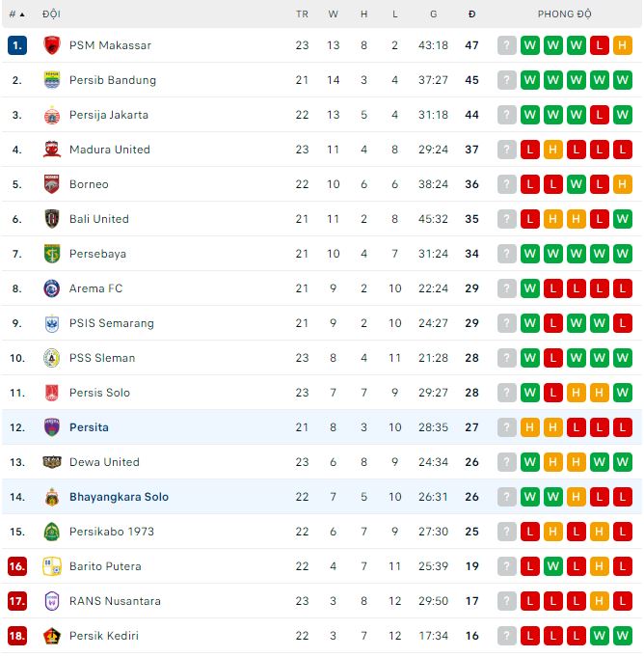This screenshot has height=657, width=644.
Task: Open the Bhayangkara Solo team link
Action: (119, 497)
